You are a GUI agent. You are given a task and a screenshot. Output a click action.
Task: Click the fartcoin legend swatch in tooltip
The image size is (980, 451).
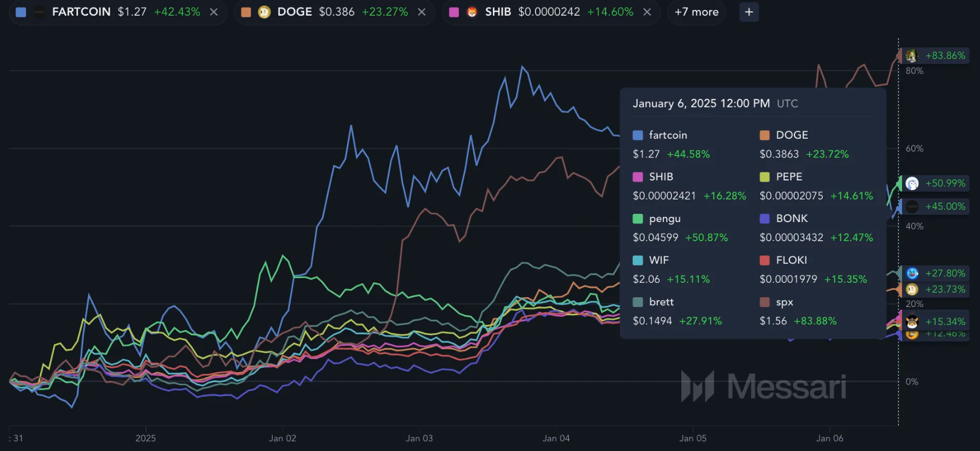point(638,135)
